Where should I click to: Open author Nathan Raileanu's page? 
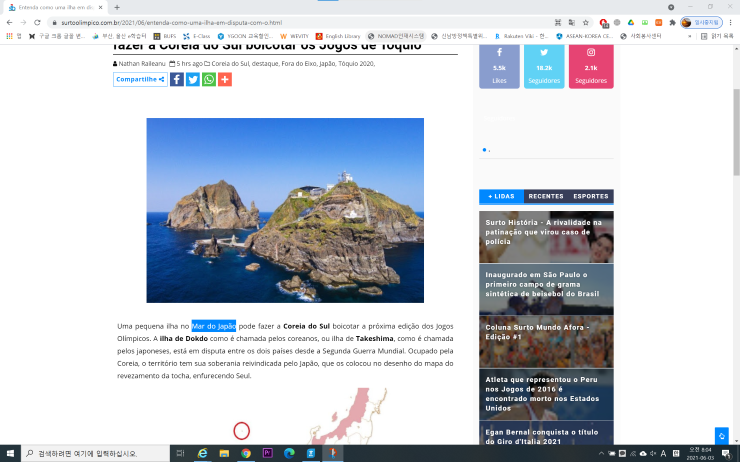click(142, 63)
